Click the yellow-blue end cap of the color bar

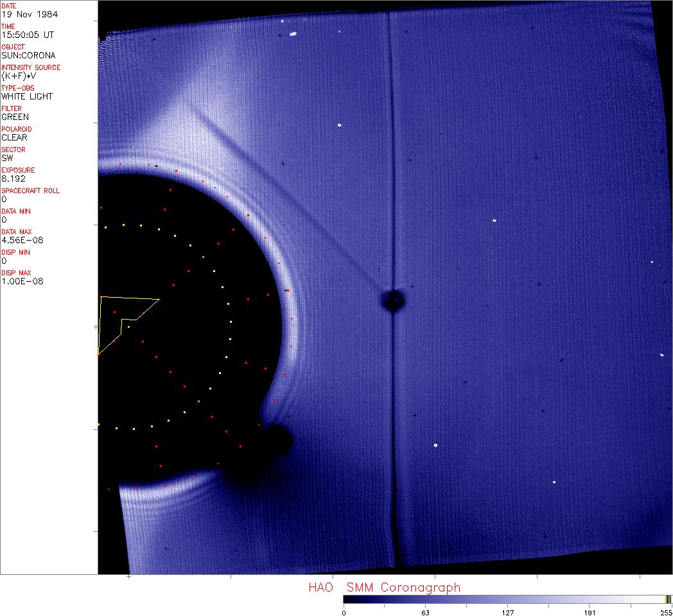668,599
